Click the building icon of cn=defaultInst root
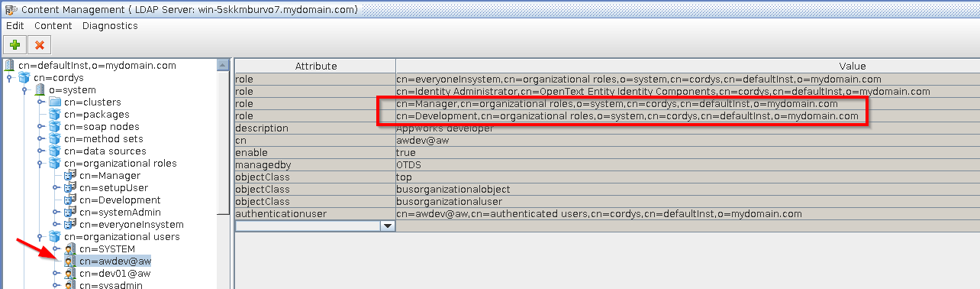The width and height of the screenshot is (980, 289). click(x=9, y=66)
